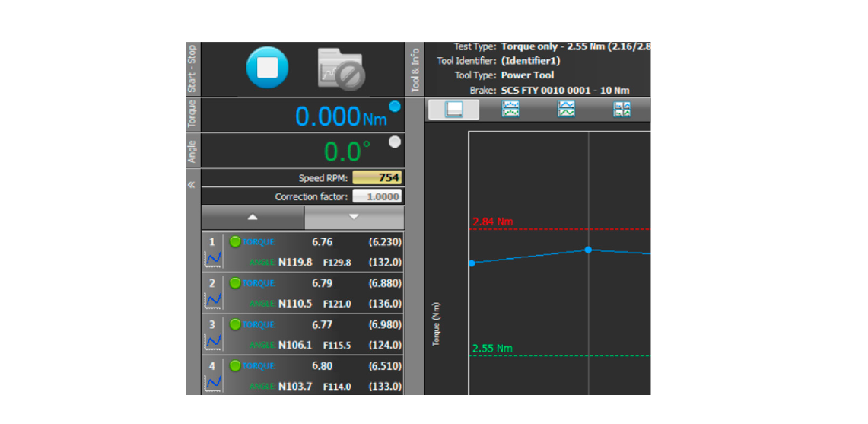868x424 pixels.
Task: Open curve icon for result 4
Action: (214, 383)
